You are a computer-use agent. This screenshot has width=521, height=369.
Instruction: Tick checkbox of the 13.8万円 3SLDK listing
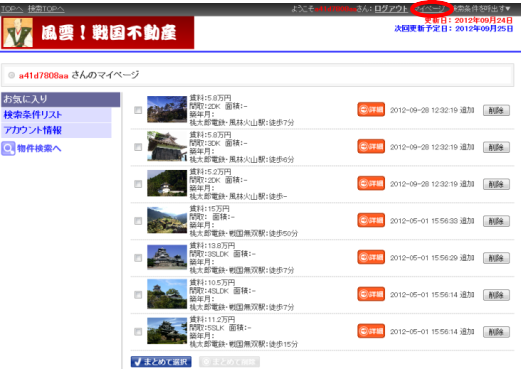[138, 258]
